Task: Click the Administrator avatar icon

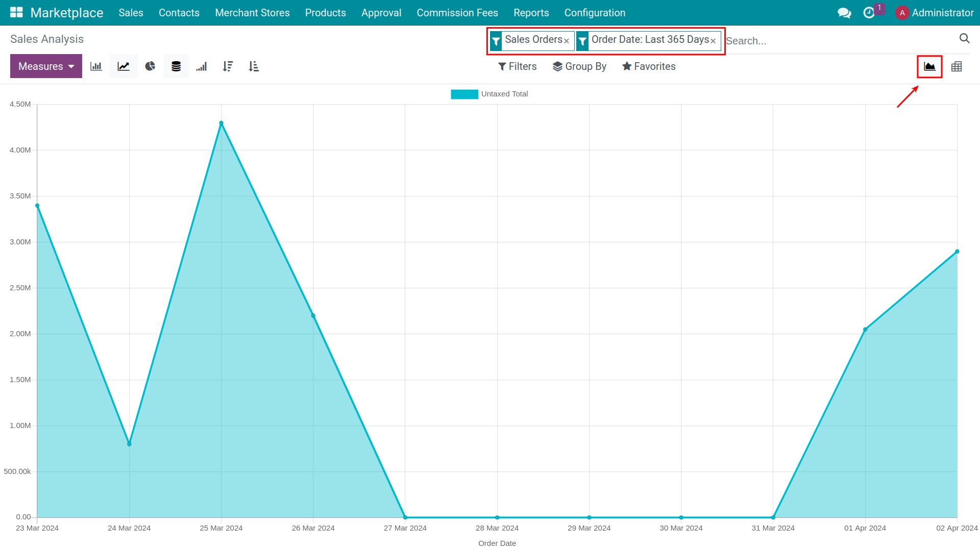Action: coord(902,13)
